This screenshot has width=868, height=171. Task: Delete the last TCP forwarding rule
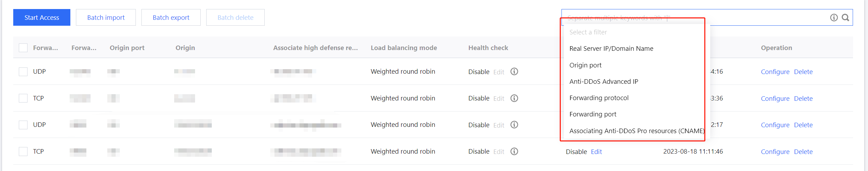pos(803,152)
